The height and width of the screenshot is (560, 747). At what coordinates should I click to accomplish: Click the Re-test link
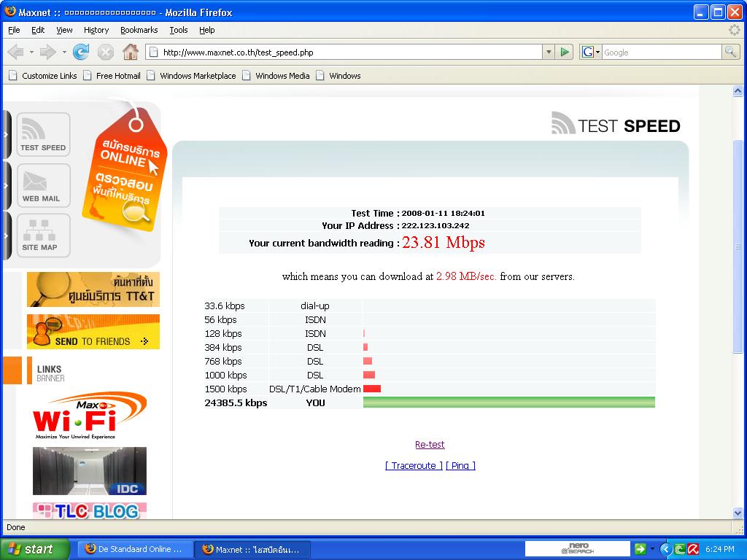[x=430, y=444]
